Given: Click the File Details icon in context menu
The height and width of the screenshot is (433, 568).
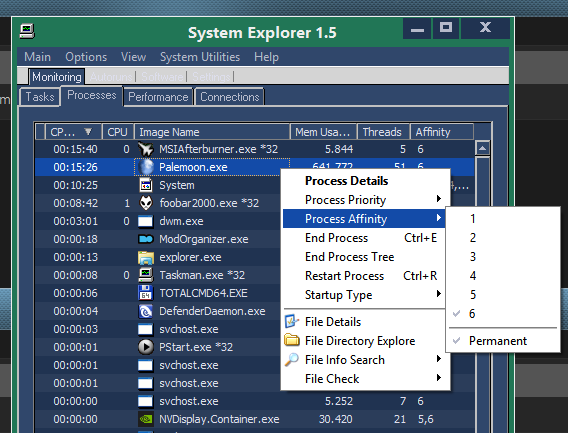Looking at the screenshot, I should pyautogui.click(x=292, y=321).
